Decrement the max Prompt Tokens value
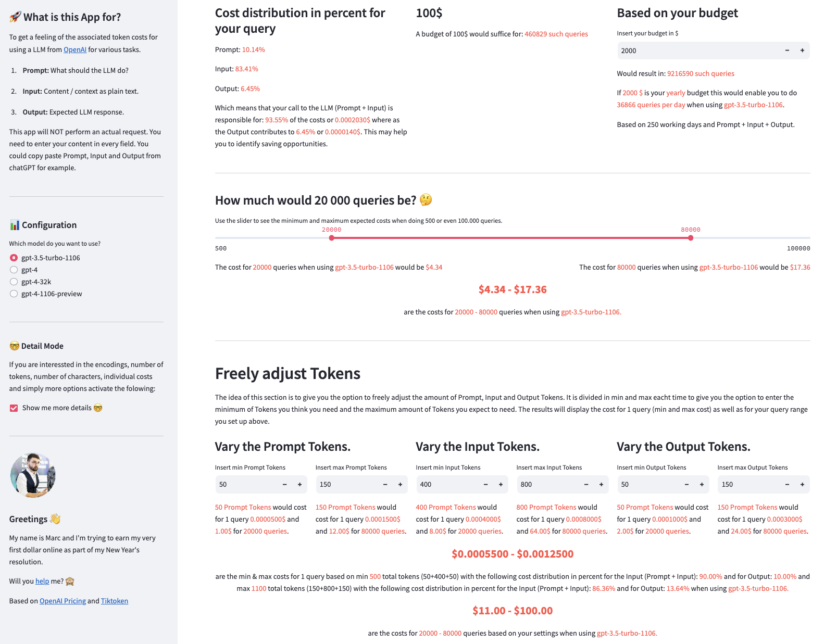The width and height of the screenshot is (837, 644). (385, 484)
